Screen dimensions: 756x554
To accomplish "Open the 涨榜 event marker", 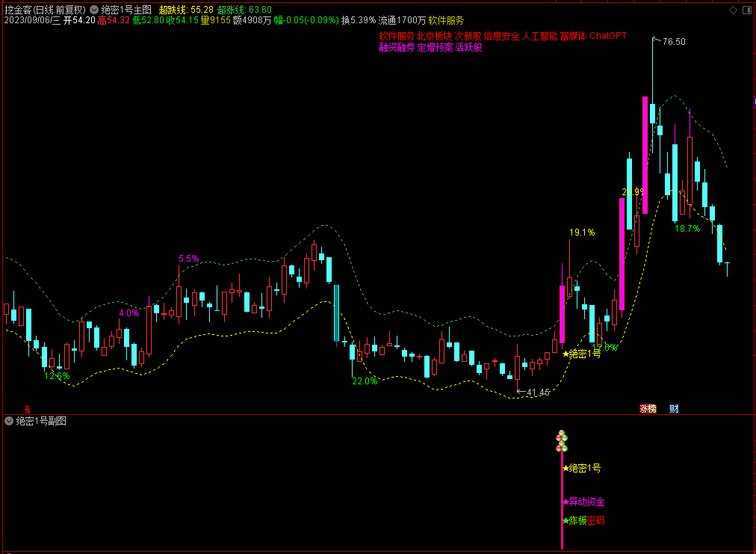I will tap(648, 409).
